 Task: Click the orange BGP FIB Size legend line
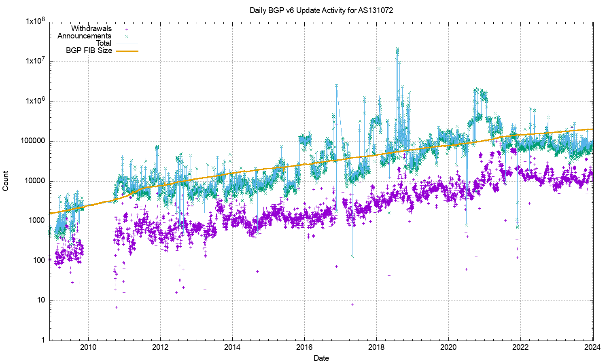127,51
